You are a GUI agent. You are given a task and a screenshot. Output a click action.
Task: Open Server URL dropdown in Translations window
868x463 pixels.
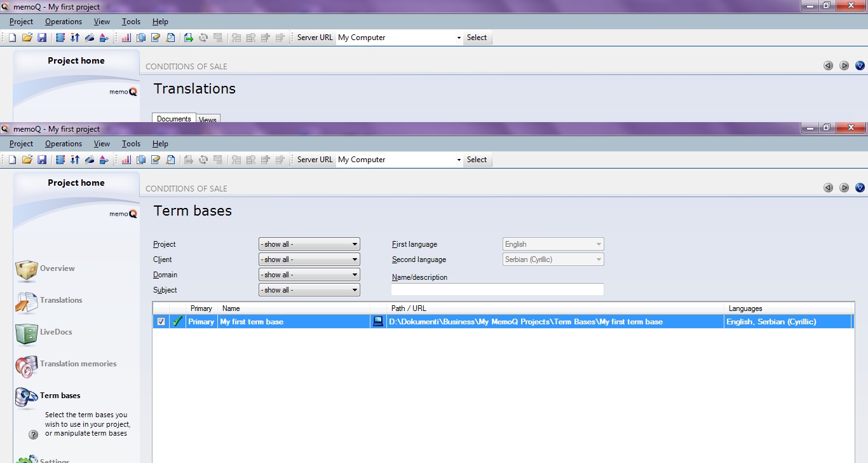(x=459, y=38)
